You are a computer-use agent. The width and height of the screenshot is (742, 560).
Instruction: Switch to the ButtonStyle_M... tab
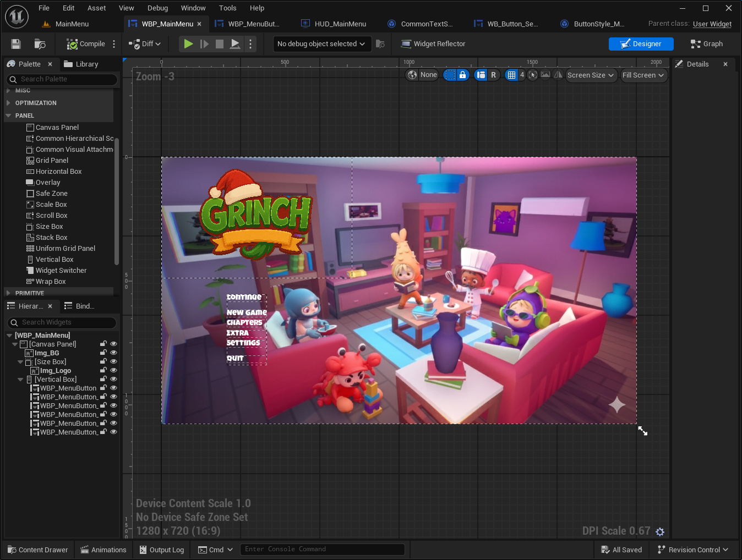click(593, 24)
